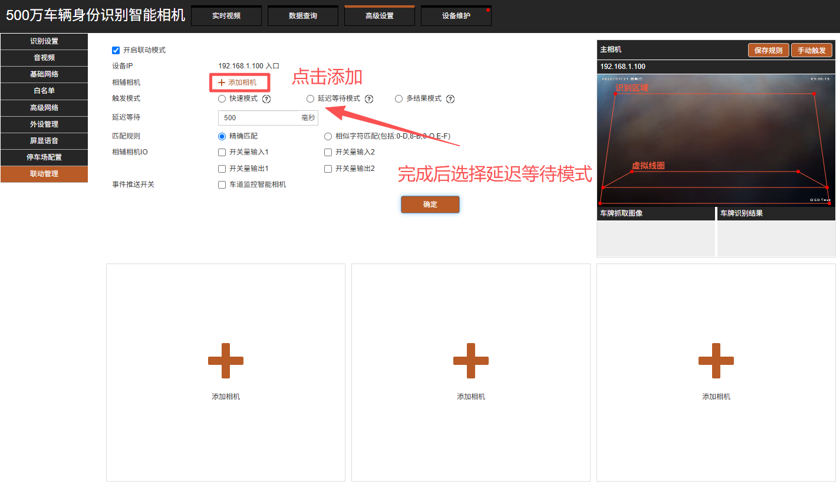Open the 设备维护 tab
The height and width of the screenshot is (504, 840).
[x=456, y=16]
